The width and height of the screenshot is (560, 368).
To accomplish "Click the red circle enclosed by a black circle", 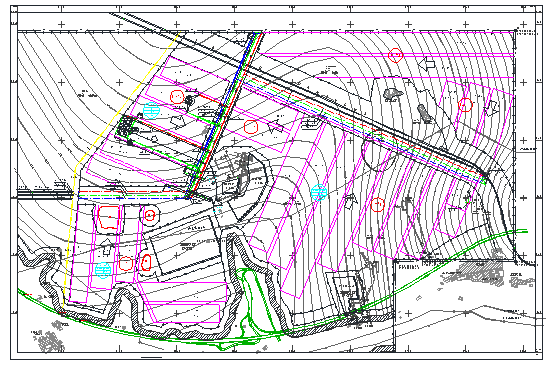I will point(150,215).
